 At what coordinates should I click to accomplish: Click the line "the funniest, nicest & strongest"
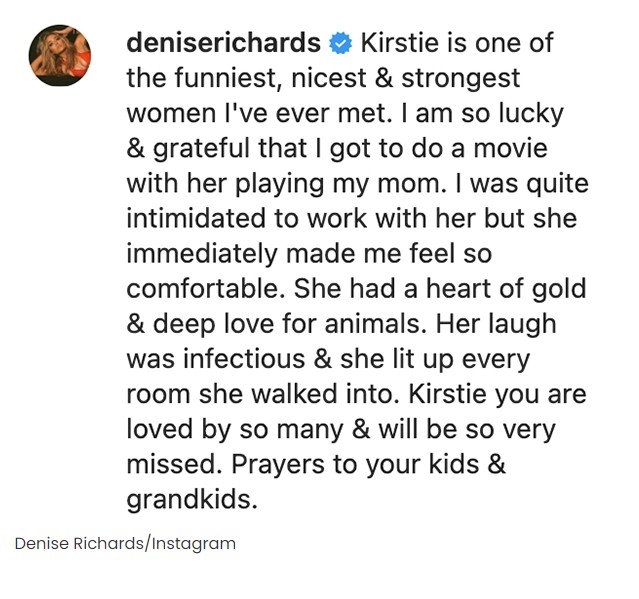[x=323, y=78]
